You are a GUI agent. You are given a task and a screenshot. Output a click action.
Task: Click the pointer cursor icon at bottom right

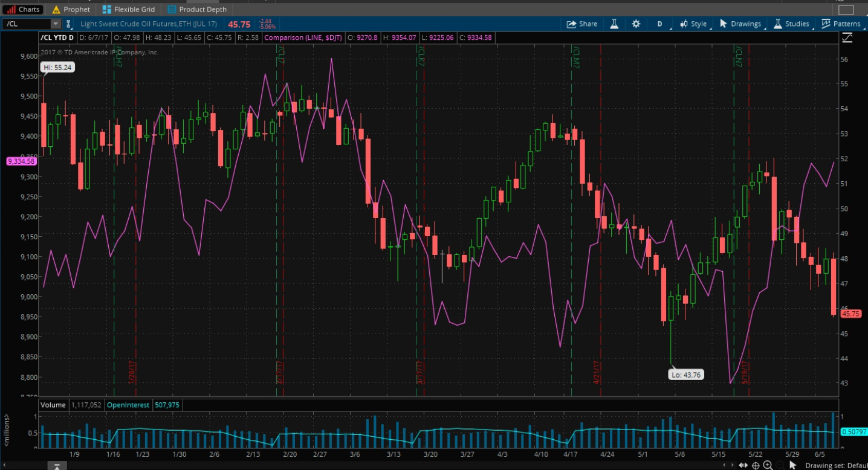pos(793,465)
